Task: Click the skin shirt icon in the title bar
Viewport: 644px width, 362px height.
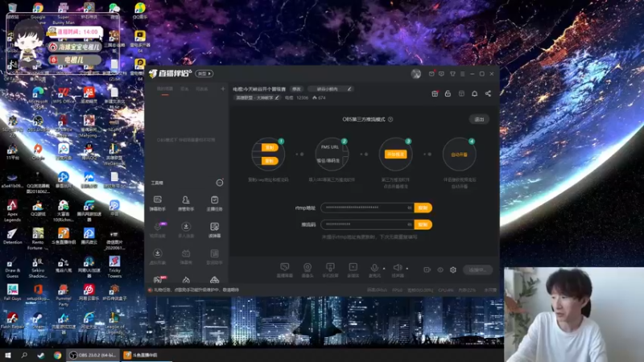Action: click(x=452, y=74)
